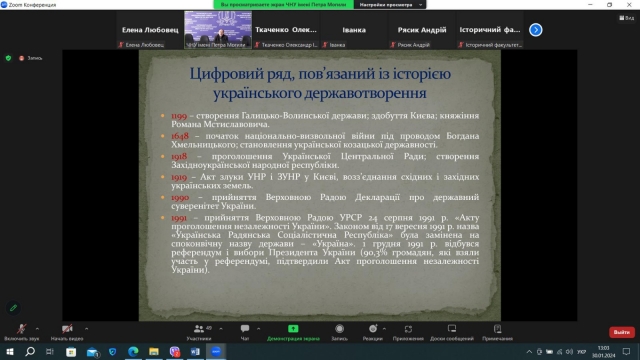Image resolution: width=640 pixels, height=360 pixels.
Task: Open Windows Security shield on taskbar
Action: [x=113, y=351]
